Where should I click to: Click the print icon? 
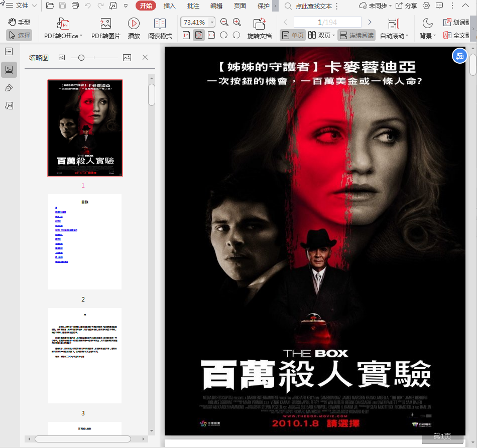point(75,6)
